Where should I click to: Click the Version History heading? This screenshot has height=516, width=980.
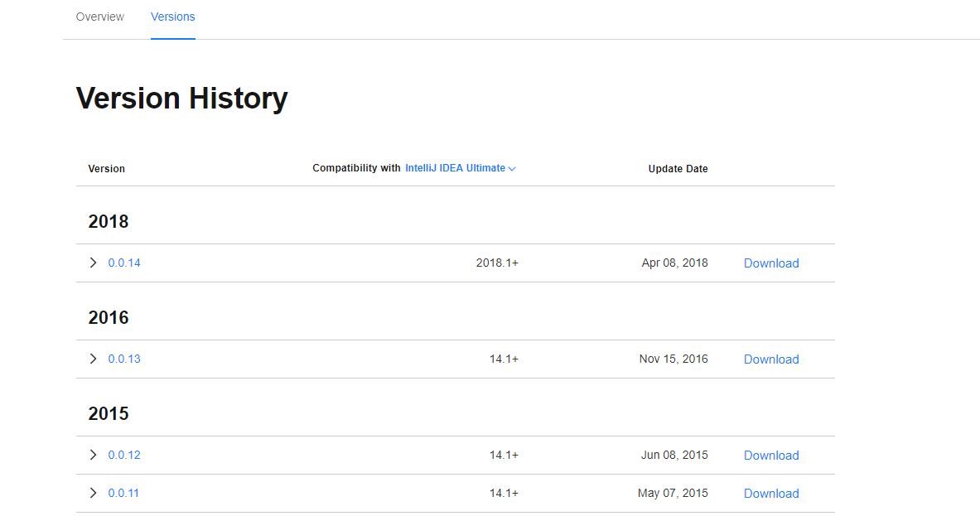[182, 99]
